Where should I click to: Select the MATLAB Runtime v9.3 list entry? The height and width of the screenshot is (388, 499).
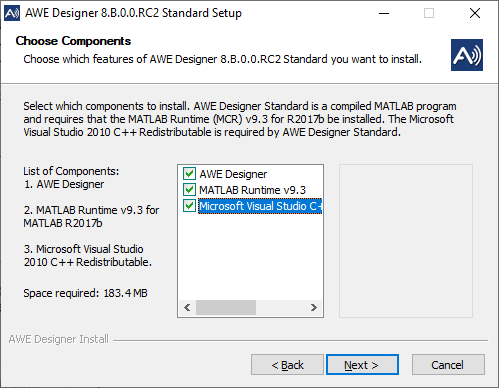tap(252, 190)
